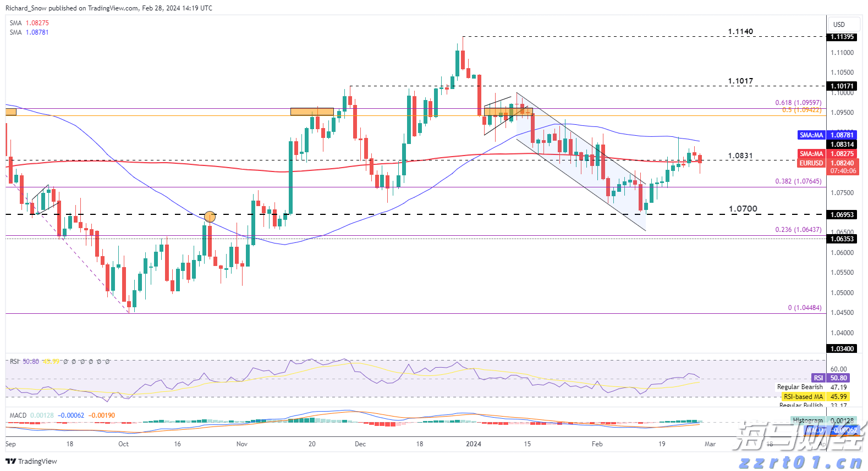Screen dimensions: 868x471
Task: Click the 1.06953 price axis label
Action: [842, 215]
